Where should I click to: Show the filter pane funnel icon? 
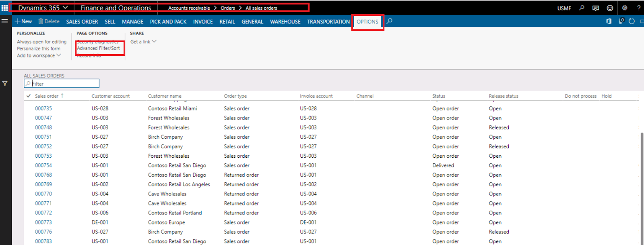(5, 83)
